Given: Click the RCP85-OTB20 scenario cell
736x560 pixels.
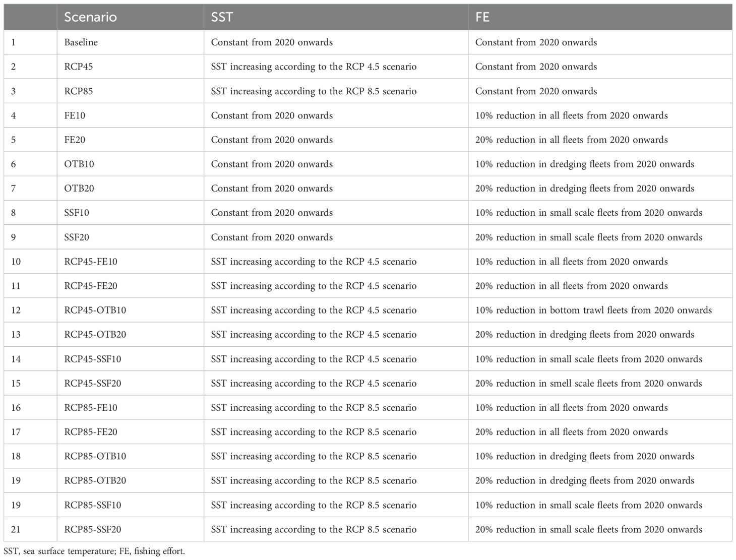Looking at the screenshot, I should pos(95,480).
